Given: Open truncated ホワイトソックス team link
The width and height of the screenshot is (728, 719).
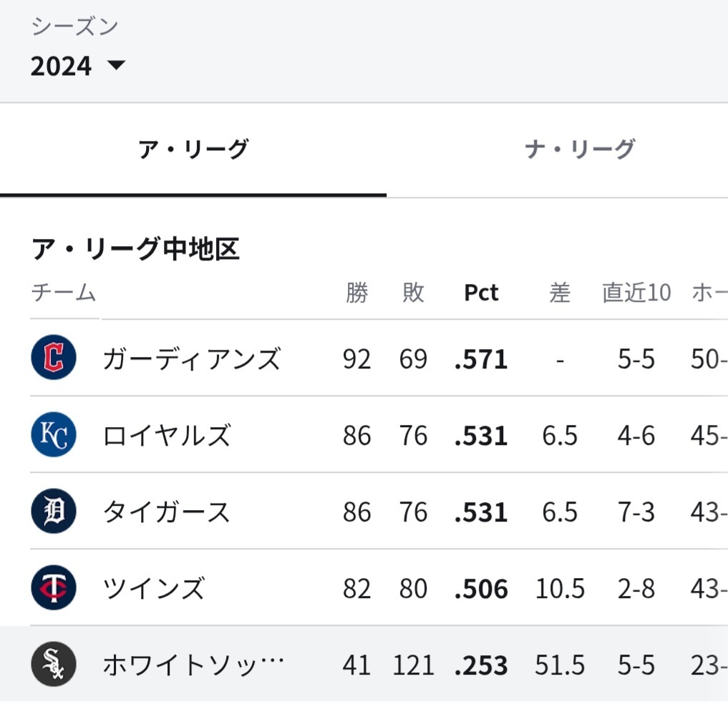Looking at the screenshot, I should tap(193, 665).
